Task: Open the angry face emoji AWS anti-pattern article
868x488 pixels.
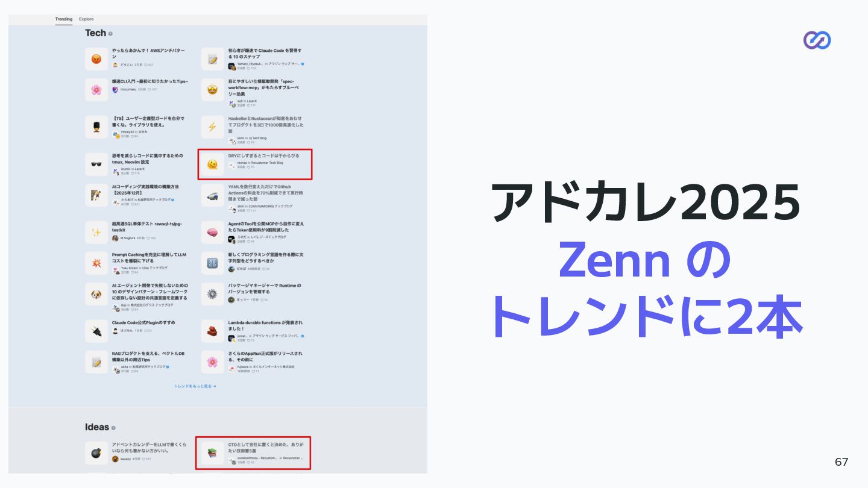Action: (96, 58)
